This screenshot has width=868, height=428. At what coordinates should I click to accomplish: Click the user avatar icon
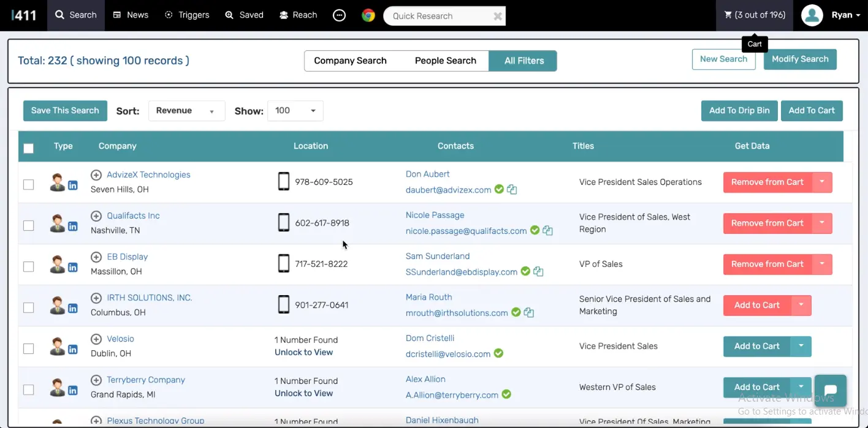click(x=812, y=15)
